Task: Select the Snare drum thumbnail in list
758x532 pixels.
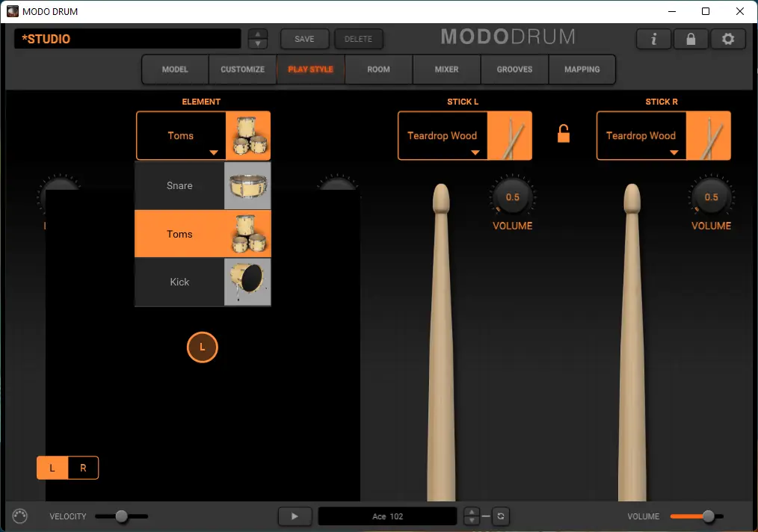Action: point(247,185)
